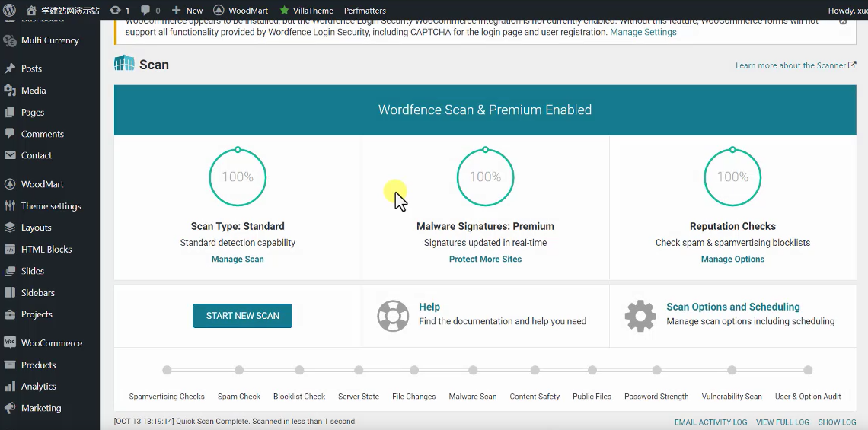Image resolution: width=868 pixels, height=430 pixels.
Task: Open the comments bubble icon in admin bar
Action: pyautogui.click(x=145, y=10)
